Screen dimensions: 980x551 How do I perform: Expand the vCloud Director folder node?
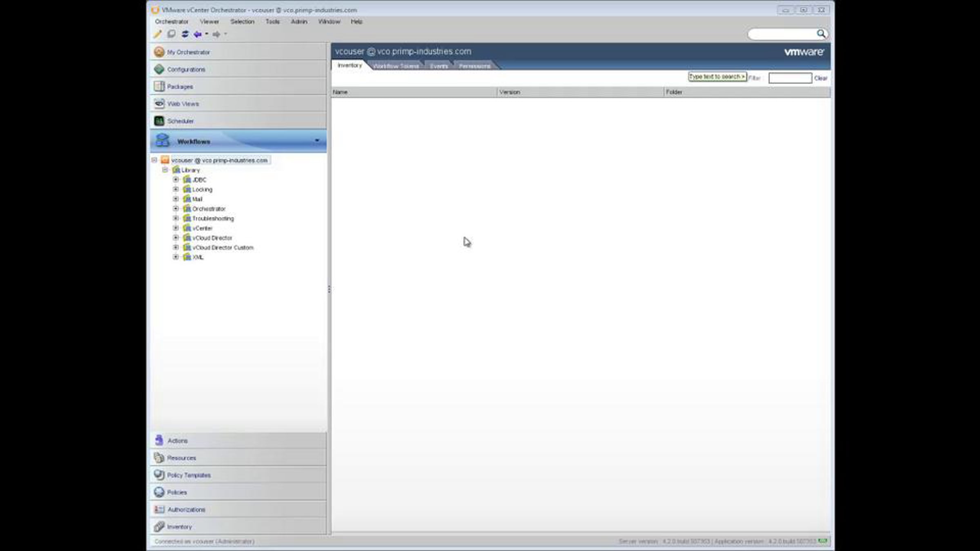tap(176, 238)
